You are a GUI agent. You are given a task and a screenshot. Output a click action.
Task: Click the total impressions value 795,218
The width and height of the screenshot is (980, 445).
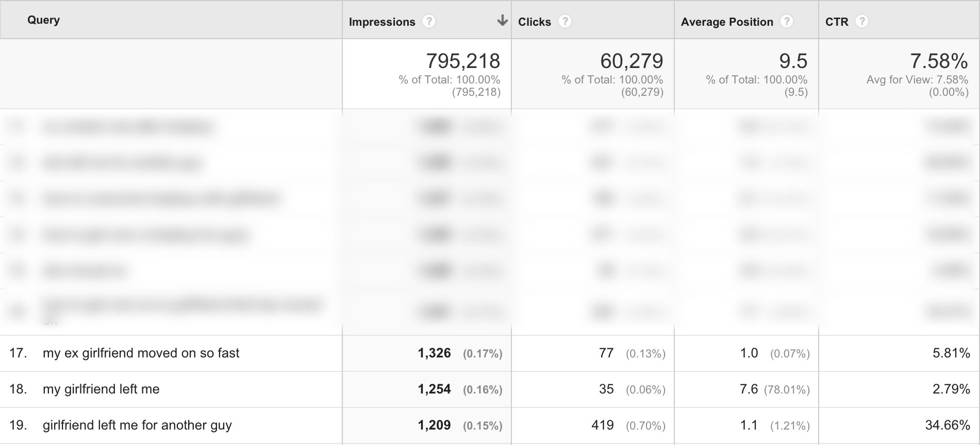pyautogui.click(x=463, y=61)
